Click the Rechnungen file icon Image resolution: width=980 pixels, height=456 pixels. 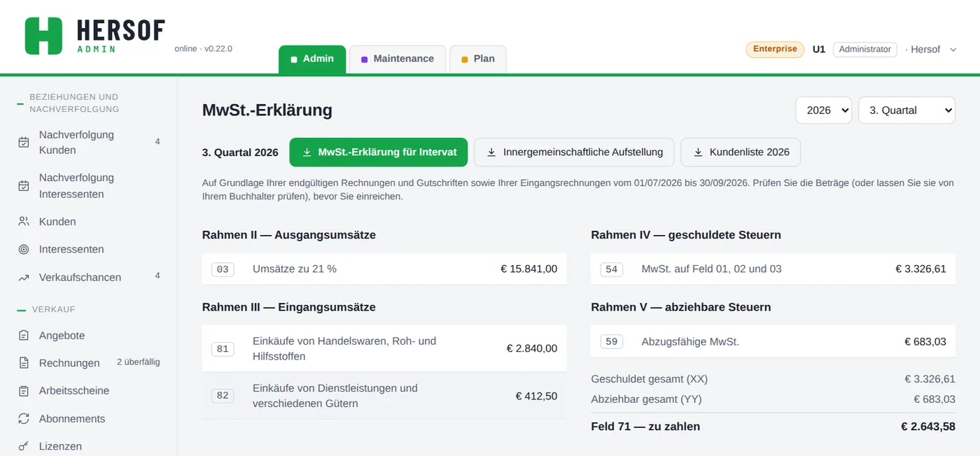coord(24,362)
